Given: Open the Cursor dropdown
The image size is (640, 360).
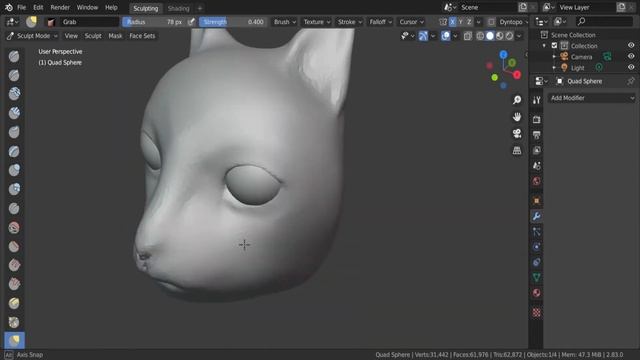Looking at the screenshot, I should click(411, 22).
